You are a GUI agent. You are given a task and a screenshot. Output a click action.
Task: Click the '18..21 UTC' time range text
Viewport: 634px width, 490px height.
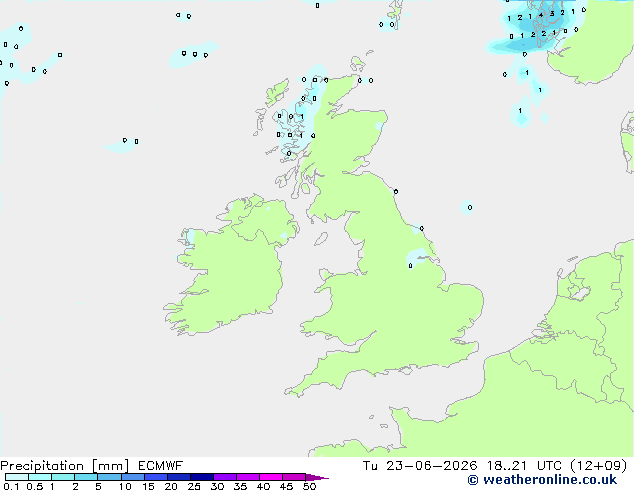[524, 466]
